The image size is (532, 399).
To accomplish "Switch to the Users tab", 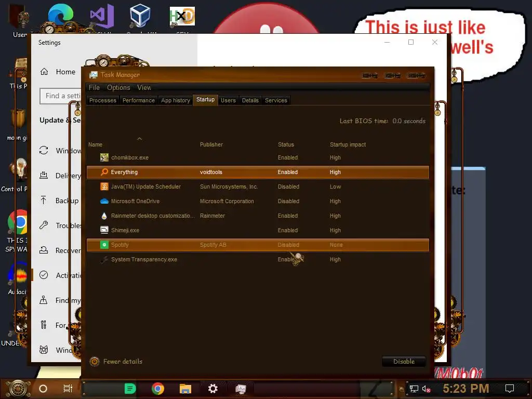I will click(228, 100).
